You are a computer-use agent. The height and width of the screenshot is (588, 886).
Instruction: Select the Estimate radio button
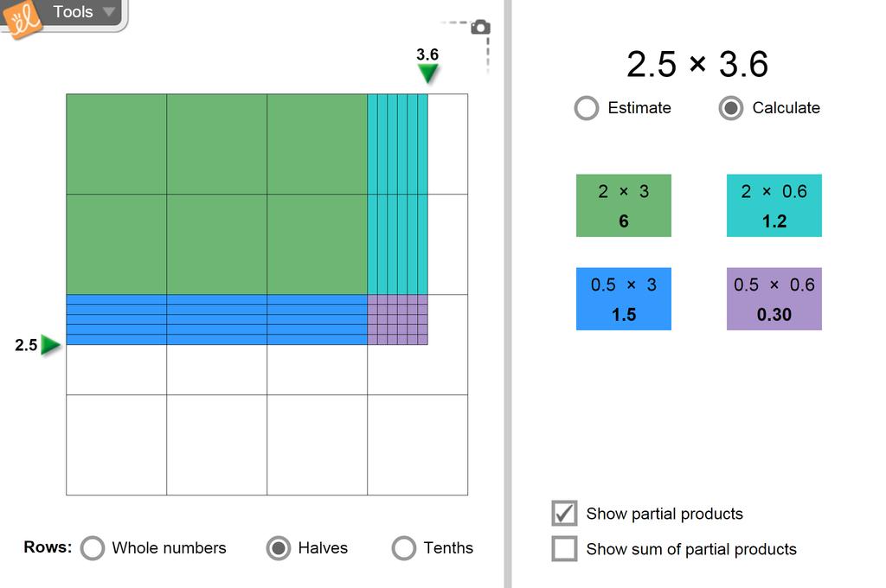(587, 108)
